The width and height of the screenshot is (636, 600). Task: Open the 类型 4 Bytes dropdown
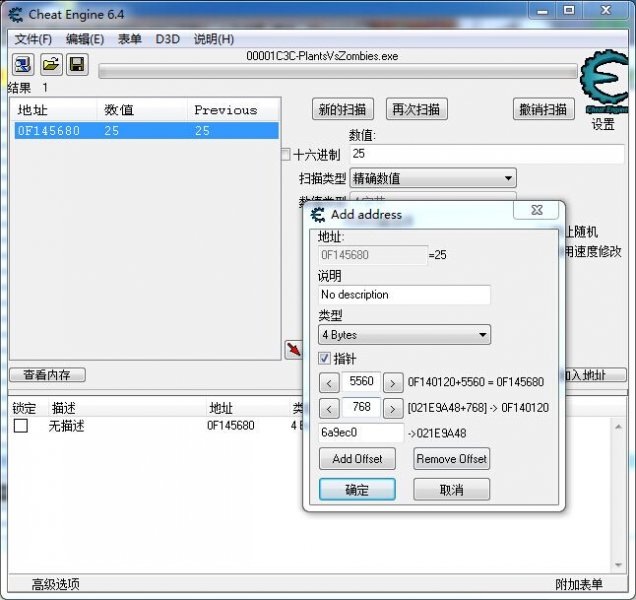pos(404,335)
